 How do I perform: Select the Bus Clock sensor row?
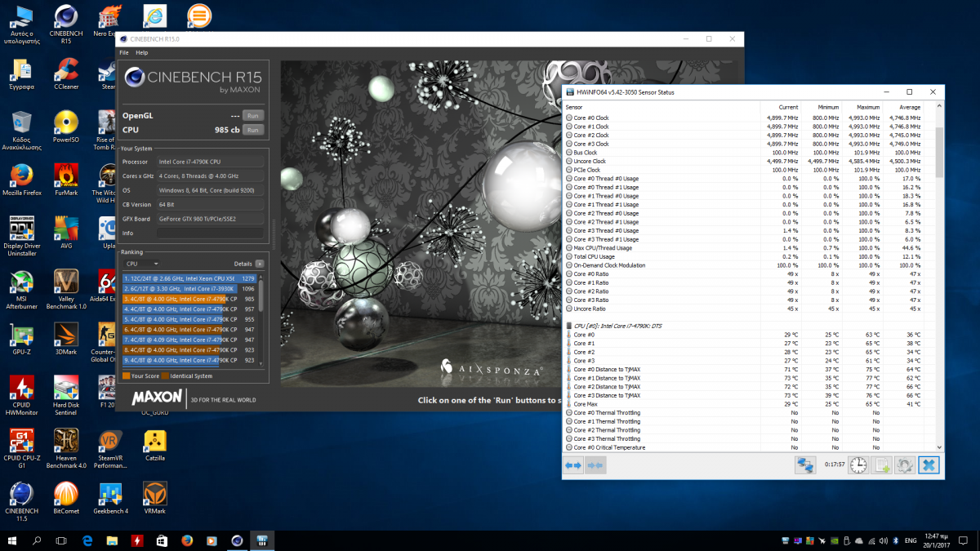743,153
